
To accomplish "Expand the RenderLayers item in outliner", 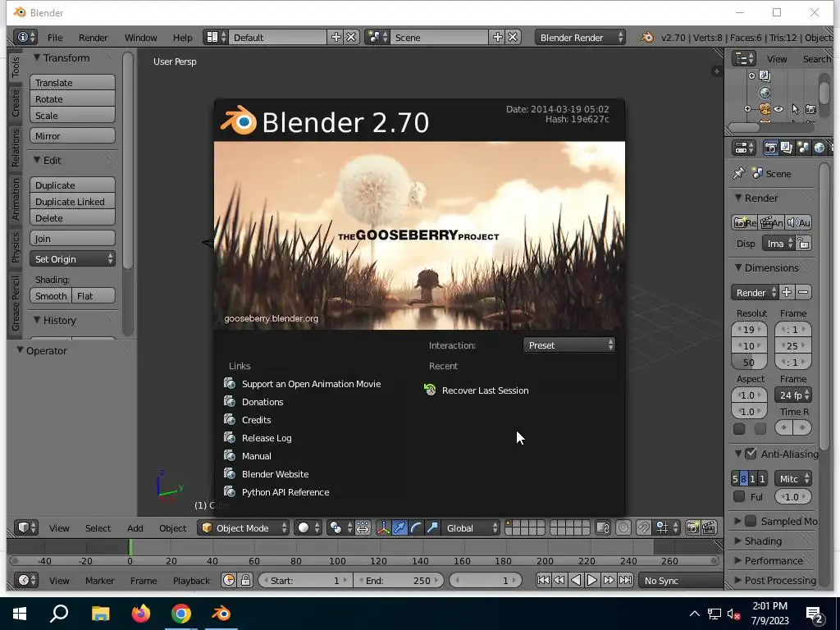I will [751, 76].
